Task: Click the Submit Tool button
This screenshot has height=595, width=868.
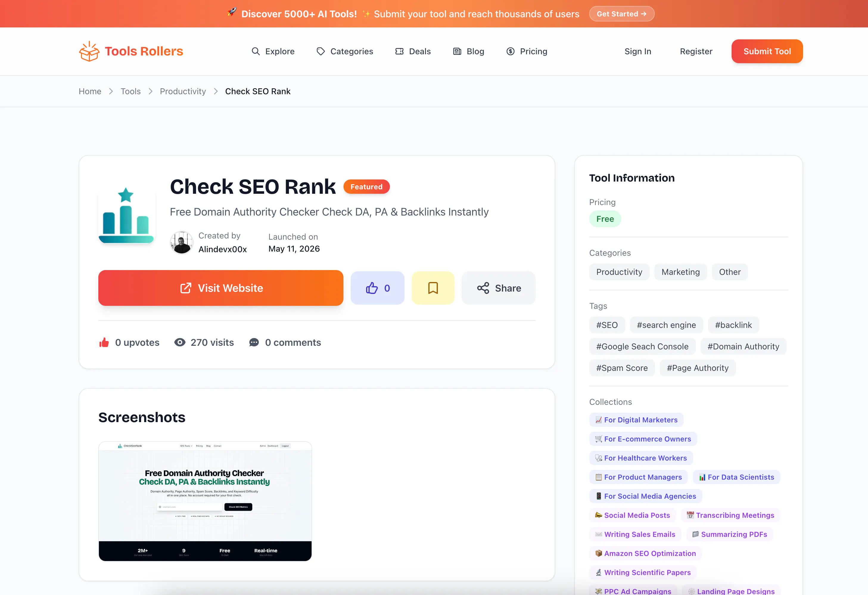Action: tap(767, 51)
